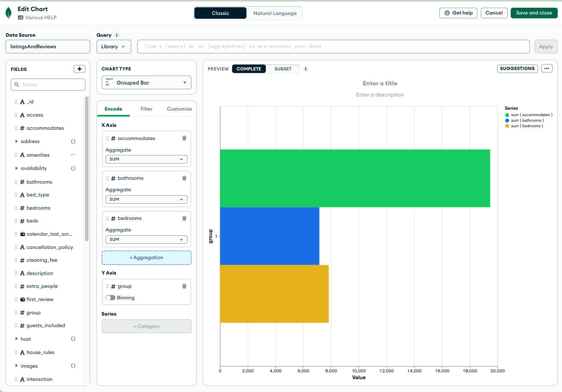Click the Query info icon
The image size is (562, 392).
117,35
